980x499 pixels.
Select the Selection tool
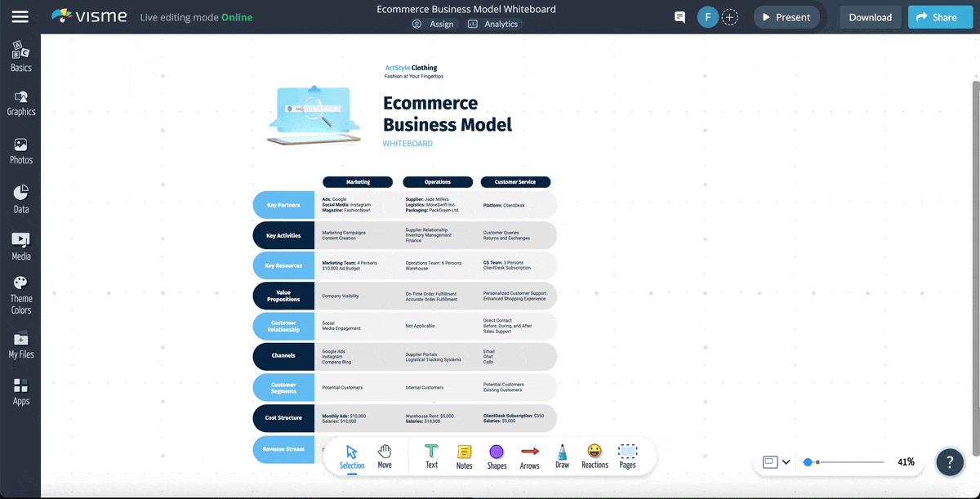(351, 456)
